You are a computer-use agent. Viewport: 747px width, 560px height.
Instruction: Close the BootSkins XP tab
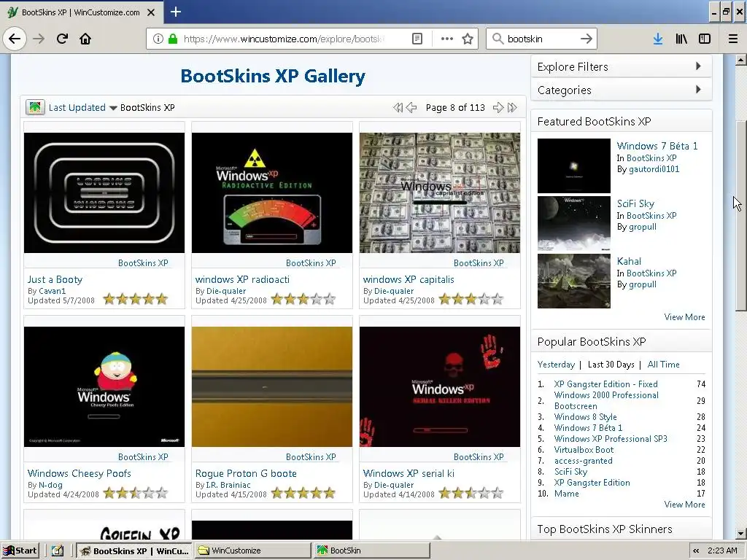[150, 12]
